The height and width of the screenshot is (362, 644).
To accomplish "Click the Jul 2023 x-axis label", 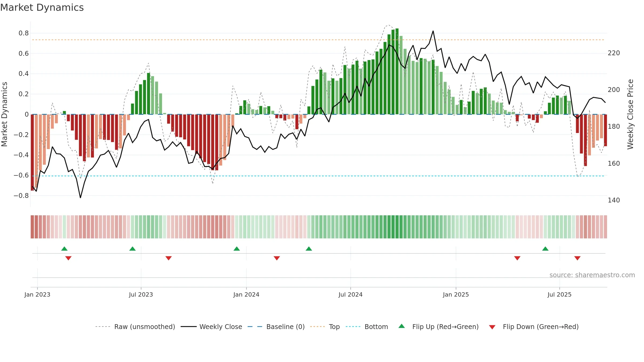I will [x=141, y=294].
